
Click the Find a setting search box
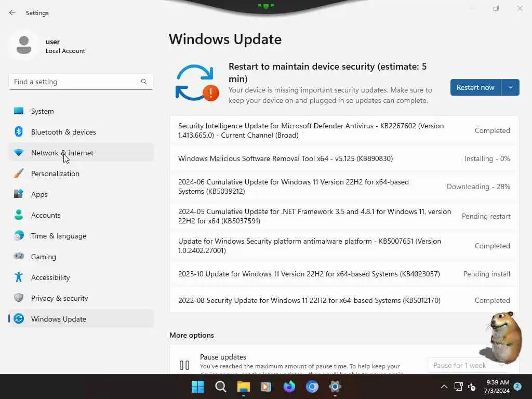81,82
